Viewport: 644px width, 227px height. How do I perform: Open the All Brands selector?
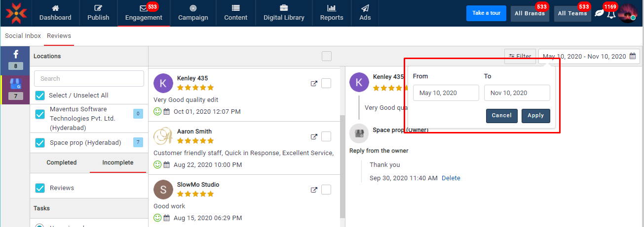click(x=530, y=13)
